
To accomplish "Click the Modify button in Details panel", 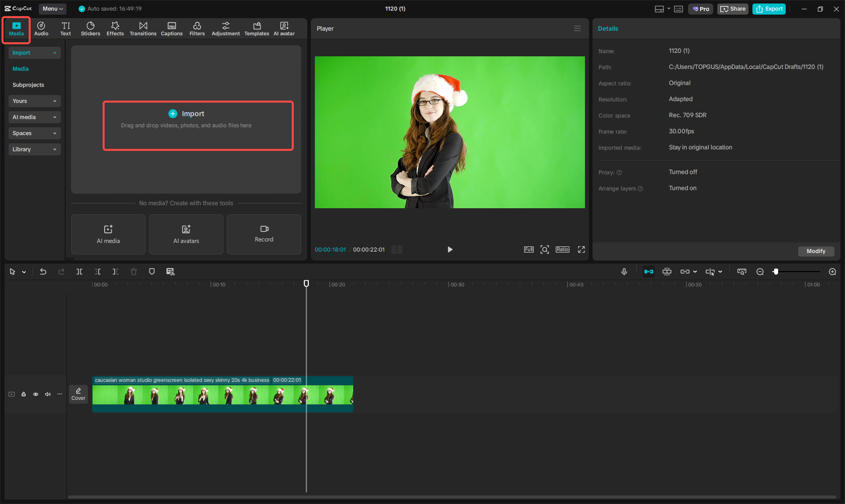I will click(816, 251).
